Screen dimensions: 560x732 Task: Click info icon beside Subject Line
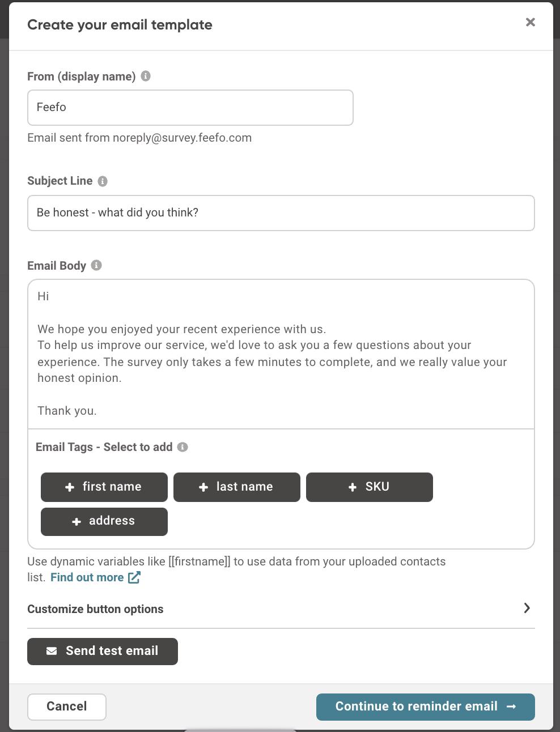click(x=103, y=181)
